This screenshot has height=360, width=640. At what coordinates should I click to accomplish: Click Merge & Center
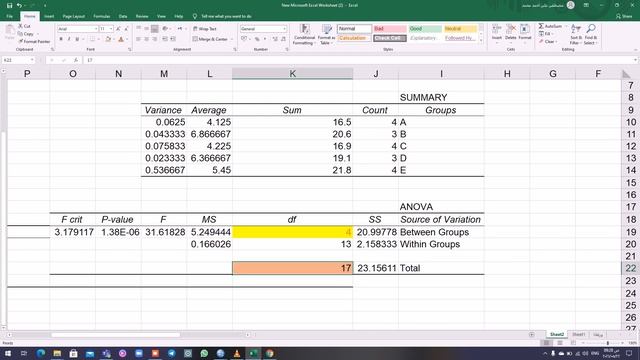(x=210, y=39)
